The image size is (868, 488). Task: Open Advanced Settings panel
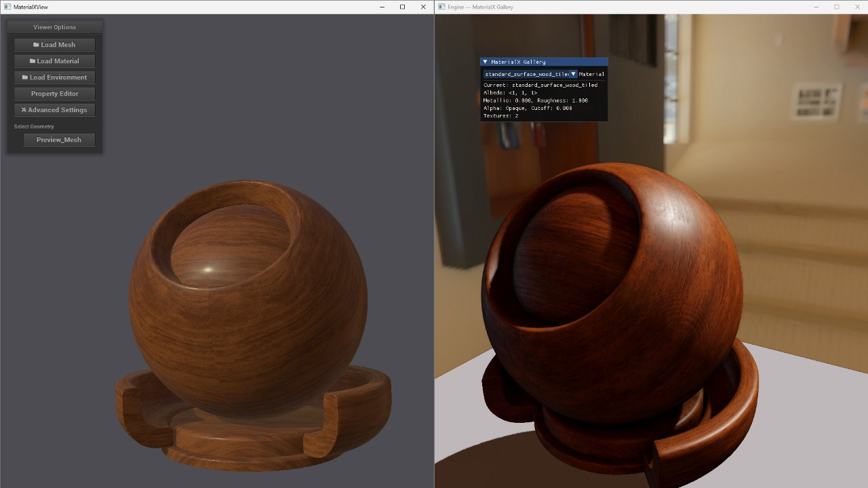pyautogui.click(x=54, y=110)
